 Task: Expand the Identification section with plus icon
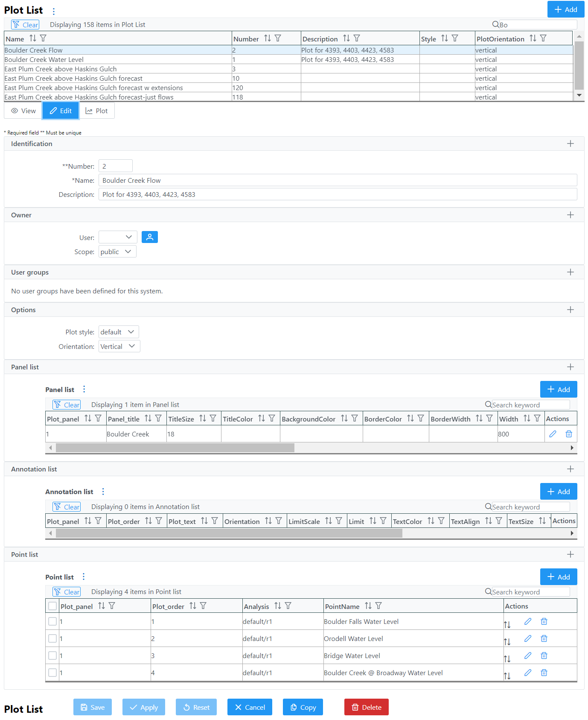(x=570, y=143)
